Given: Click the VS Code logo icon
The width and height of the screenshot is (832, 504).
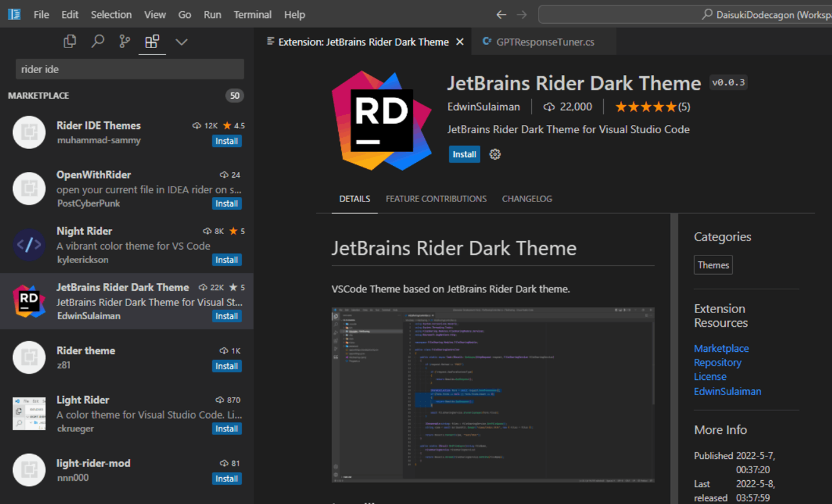Looking at the screenshot, I should (14, 14).
